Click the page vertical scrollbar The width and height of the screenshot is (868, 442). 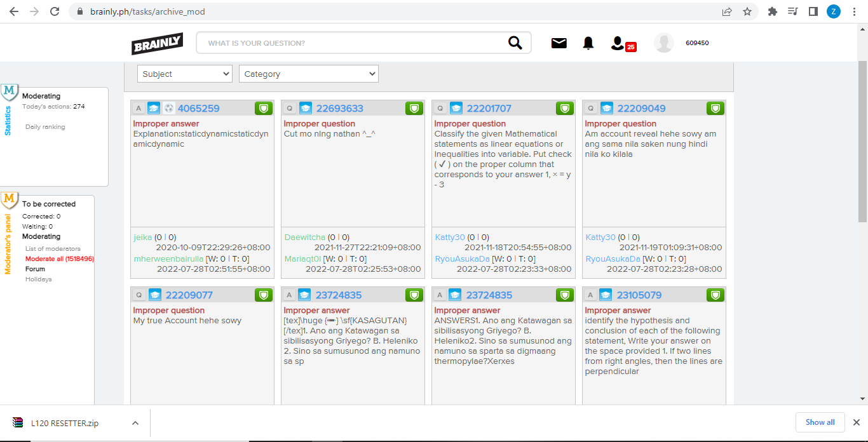[x=862, y=141]
